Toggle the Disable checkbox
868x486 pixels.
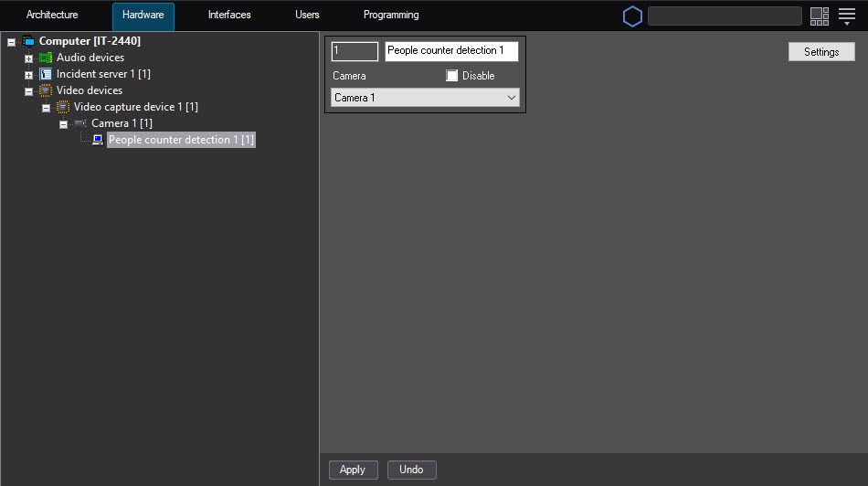tap(451, 76)
